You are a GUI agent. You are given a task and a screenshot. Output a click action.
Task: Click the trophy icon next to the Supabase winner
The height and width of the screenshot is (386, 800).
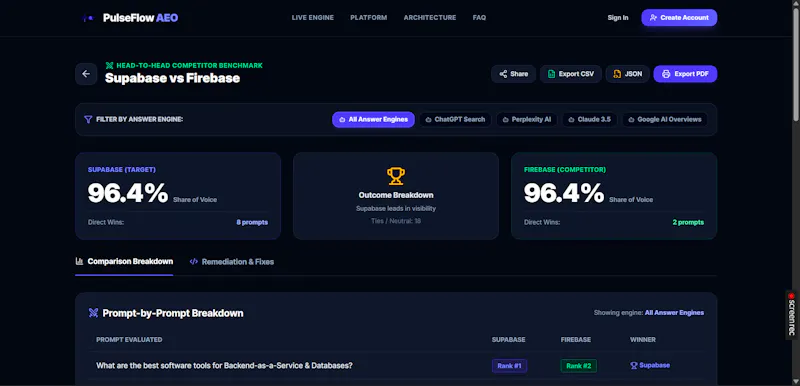tap(634, 366)
